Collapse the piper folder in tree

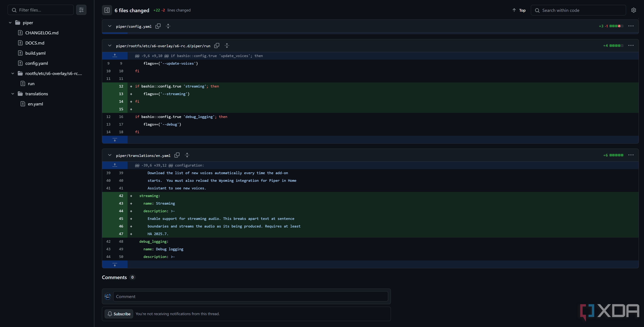point(10,23)
